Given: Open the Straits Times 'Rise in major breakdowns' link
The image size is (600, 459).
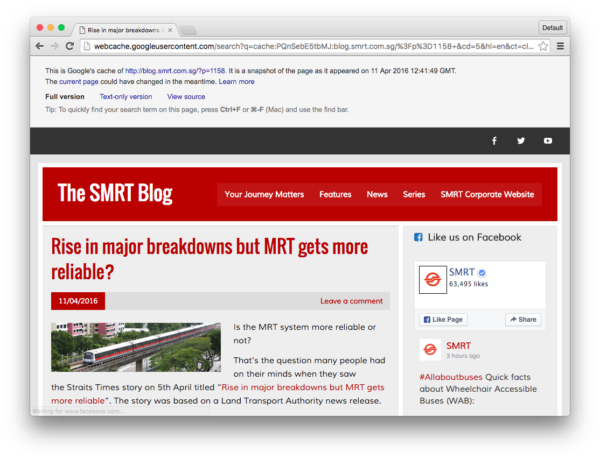Looking at the screenshot, I should click(x=218, y=394).
